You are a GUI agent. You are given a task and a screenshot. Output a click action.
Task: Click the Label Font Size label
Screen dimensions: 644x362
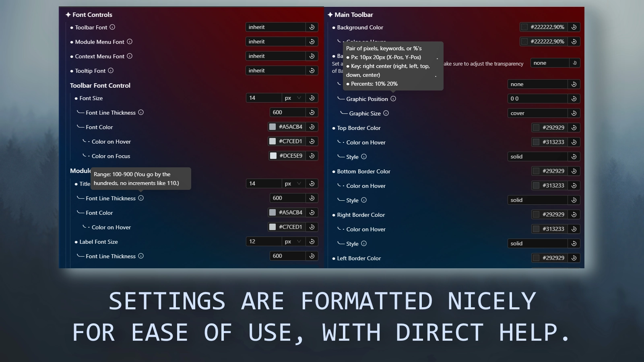pos(99,242)
